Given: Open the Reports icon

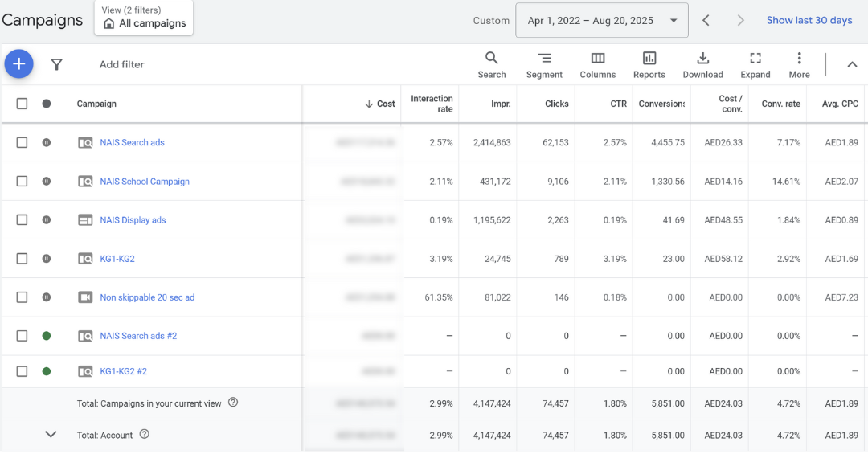Looking at the screenshot, I should pos(649,64).
